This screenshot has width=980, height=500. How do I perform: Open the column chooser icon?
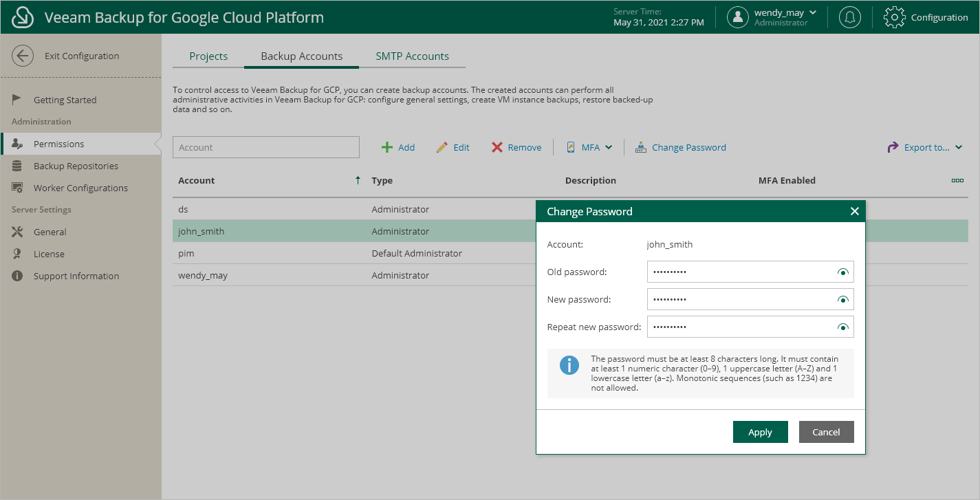point(957,180)
